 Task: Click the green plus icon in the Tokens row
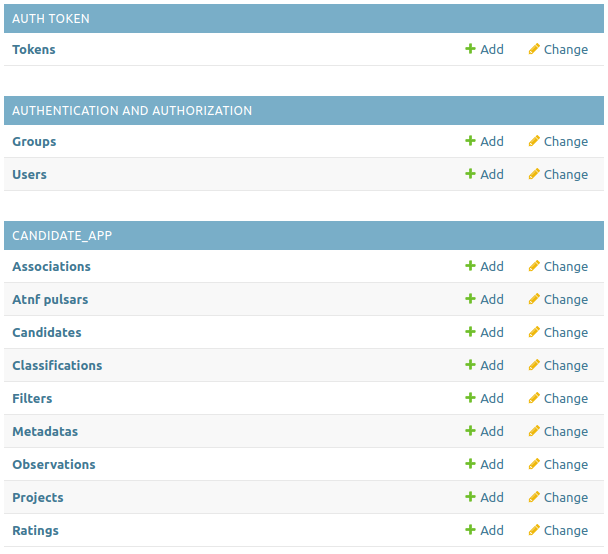coord(470,49)
